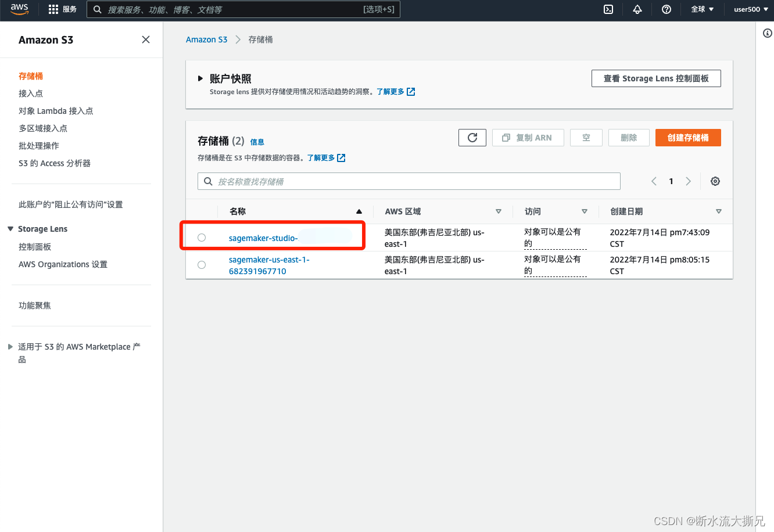Click the Copy ARN button
The width and height of the screenshot is (774, 532).
tap(528, 138)
